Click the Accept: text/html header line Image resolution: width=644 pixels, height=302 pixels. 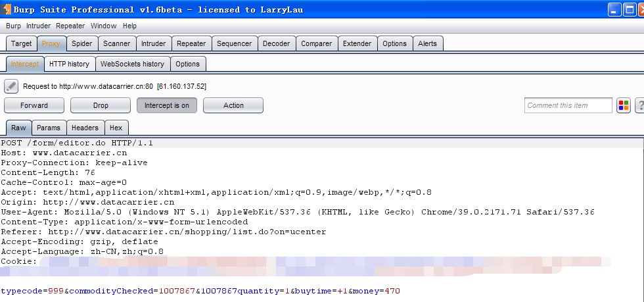click(x=216, y=193)
